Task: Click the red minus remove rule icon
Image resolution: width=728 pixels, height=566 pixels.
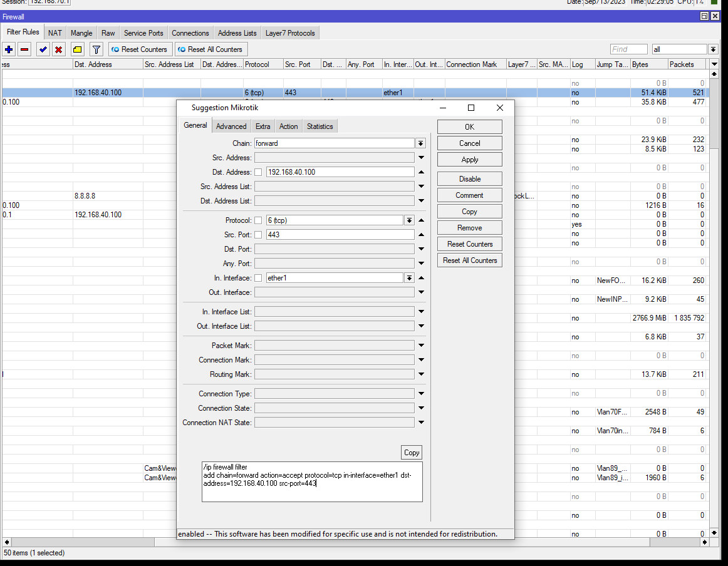Action: [x=24, y=49]
